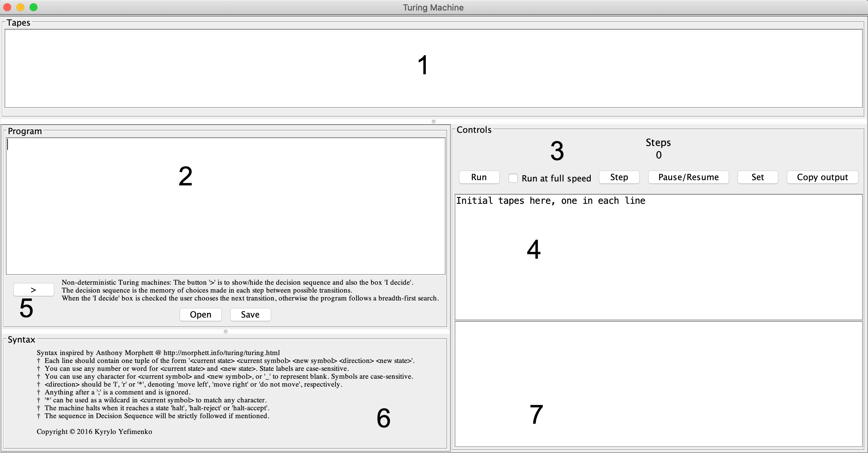
Task: Click Pause/Resume button
Action: (x=688, y=177)
